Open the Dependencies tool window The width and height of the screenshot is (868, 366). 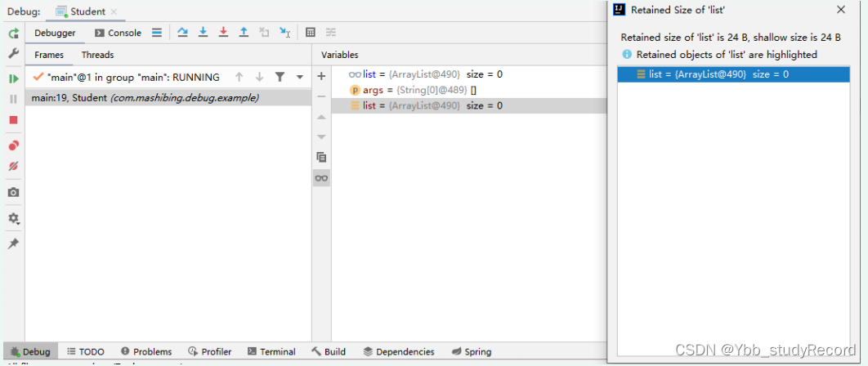point(399,351)
